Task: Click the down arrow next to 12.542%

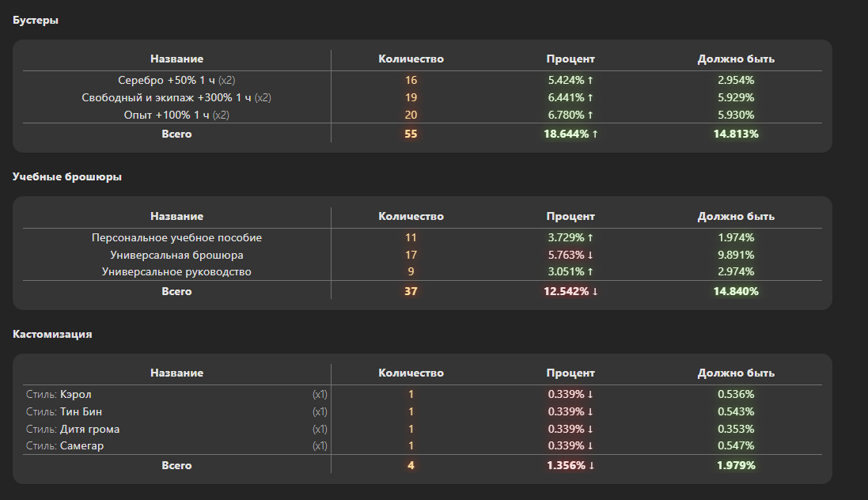Action: tap(595, 291)
